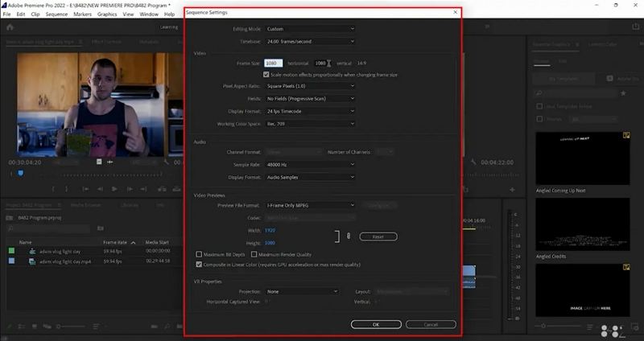Click the Quick Export share icon
Viewport: 644px width, 341px height.
(x=636, y=27)
